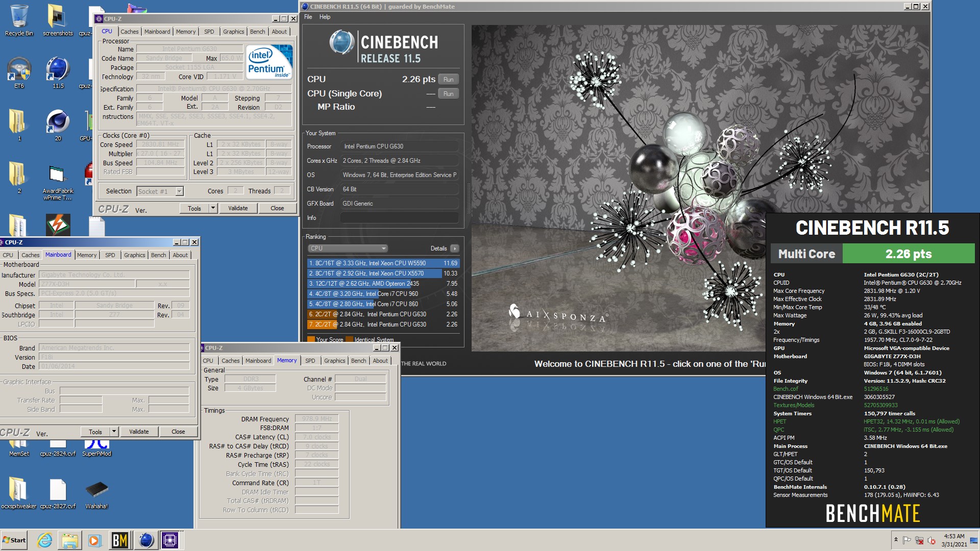Open Tools dropdown arrow in Mainboard CPU-Z window
The height and width of the screenshot is (551, 980).
[x=114, y=432]
